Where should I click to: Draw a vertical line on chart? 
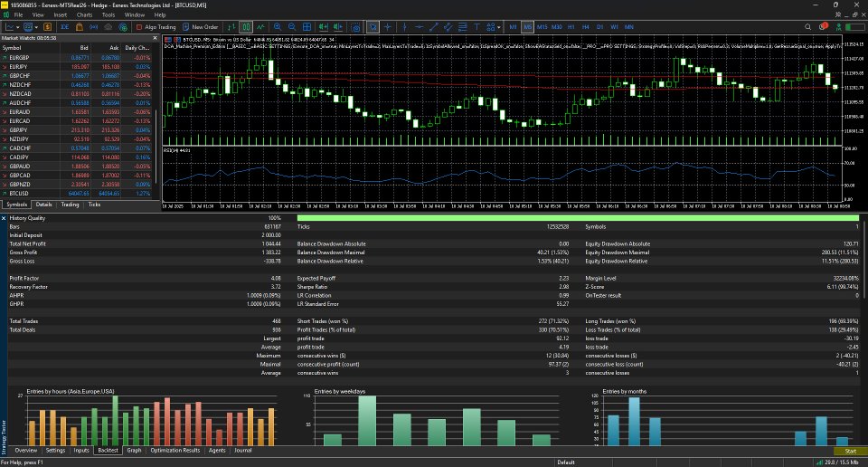pos(405,26)
